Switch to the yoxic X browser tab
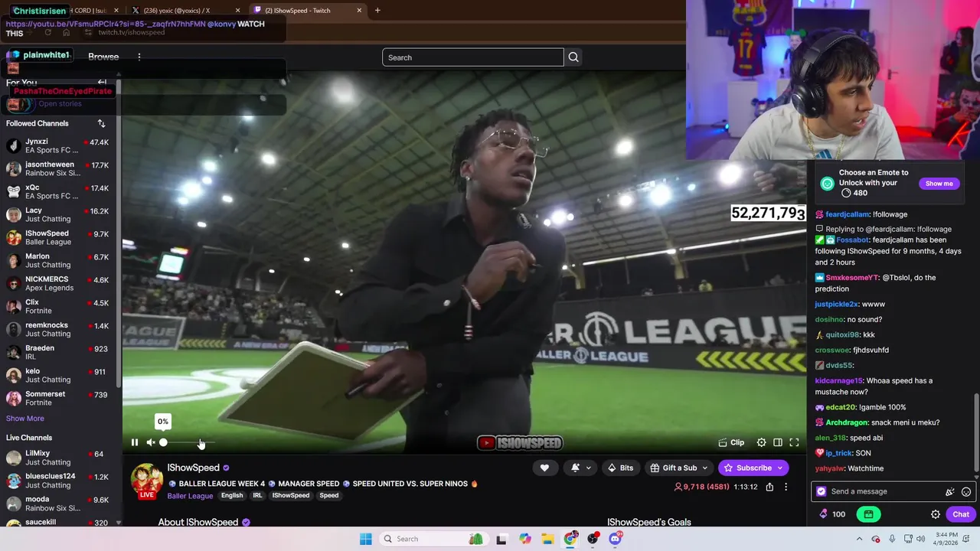980x551 pixels. (182, 11)
